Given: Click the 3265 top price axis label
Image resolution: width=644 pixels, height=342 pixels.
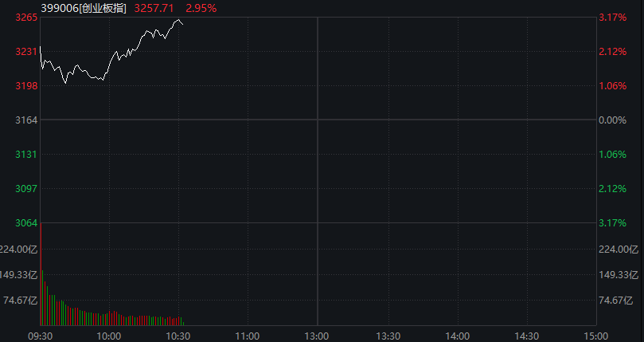Looking at the screenshot, I should 26,18.
